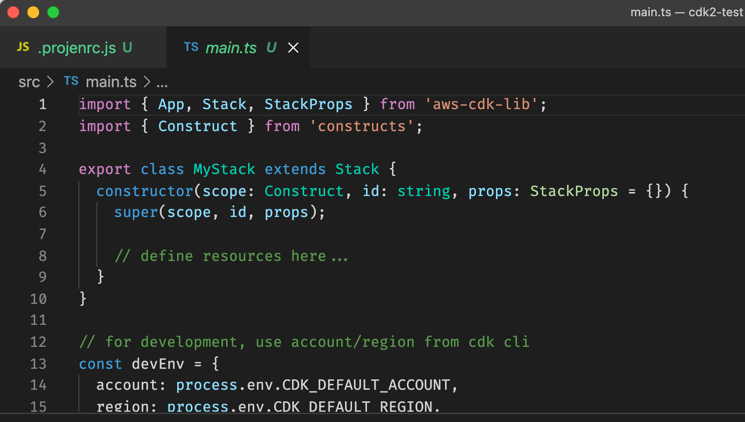This screenshot has width=745, height=422.
Task: Click the 'for development' comment on line 12
Action: click(x=304, y=342)
